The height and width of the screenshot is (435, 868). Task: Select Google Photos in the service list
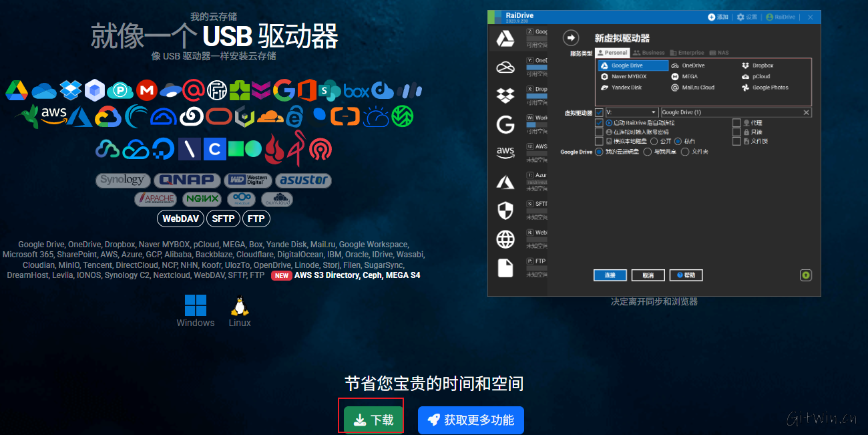(x=765, y=88)
